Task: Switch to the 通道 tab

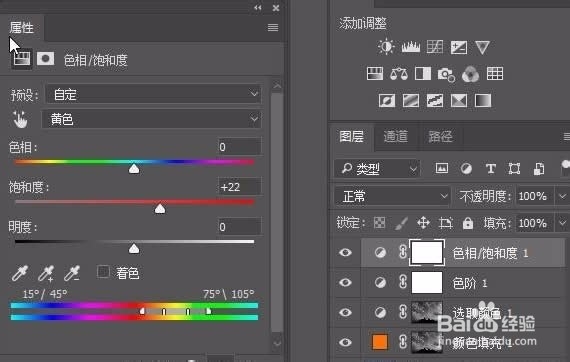Action: [x=396, y=137]
